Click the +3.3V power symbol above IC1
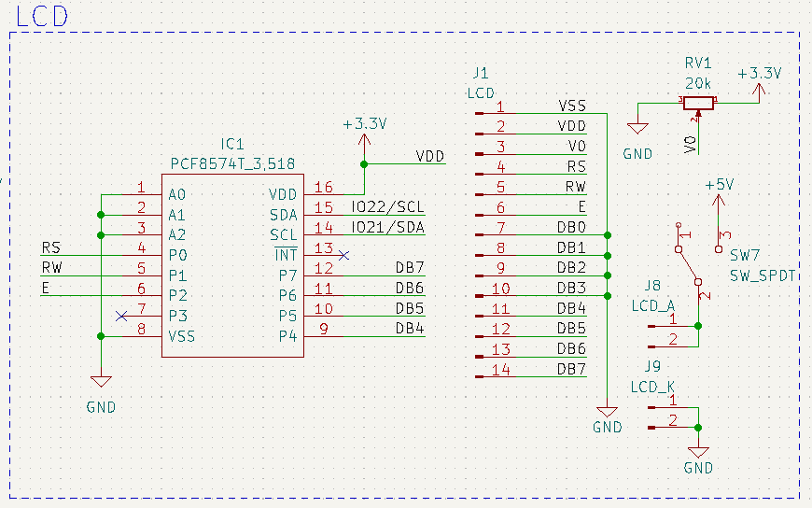The width and height of the screenshot is (812, 508). (364, 138)
